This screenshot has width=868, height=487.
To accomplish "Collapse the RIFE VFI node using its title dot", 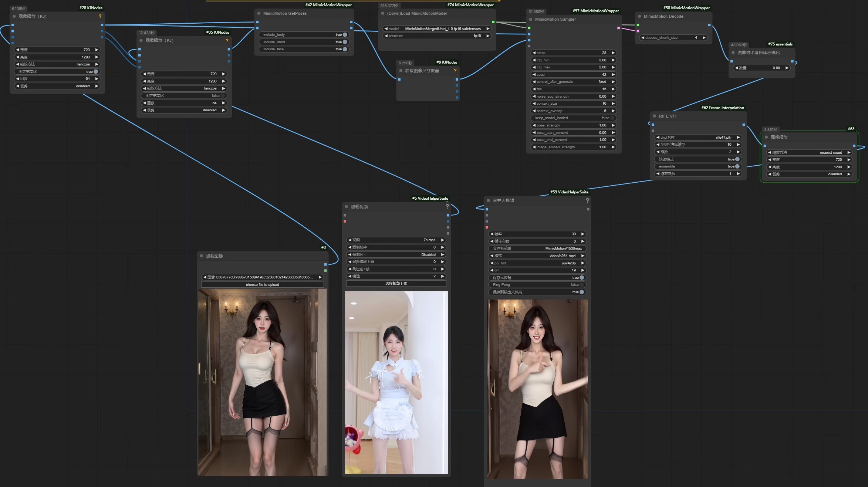I will (655, 116).
